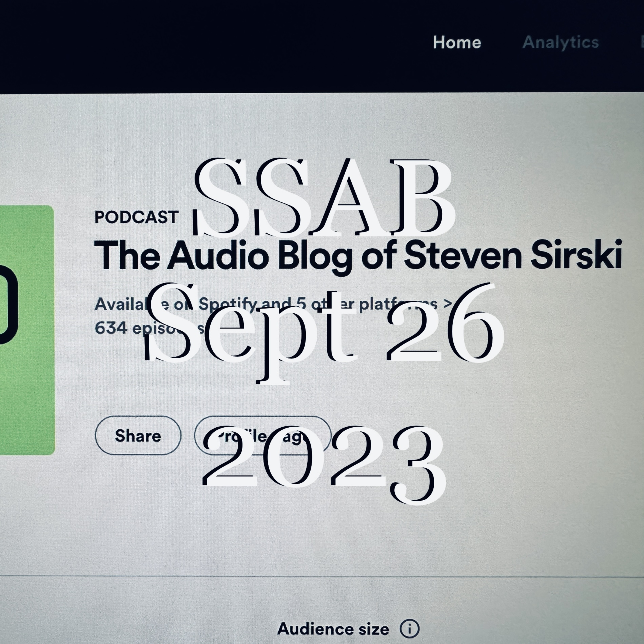This screenshot has height=644, width=644.
Task: Click the dark top navigation bar left of Home
Action: pyautogui.click(x=213, y=47)
